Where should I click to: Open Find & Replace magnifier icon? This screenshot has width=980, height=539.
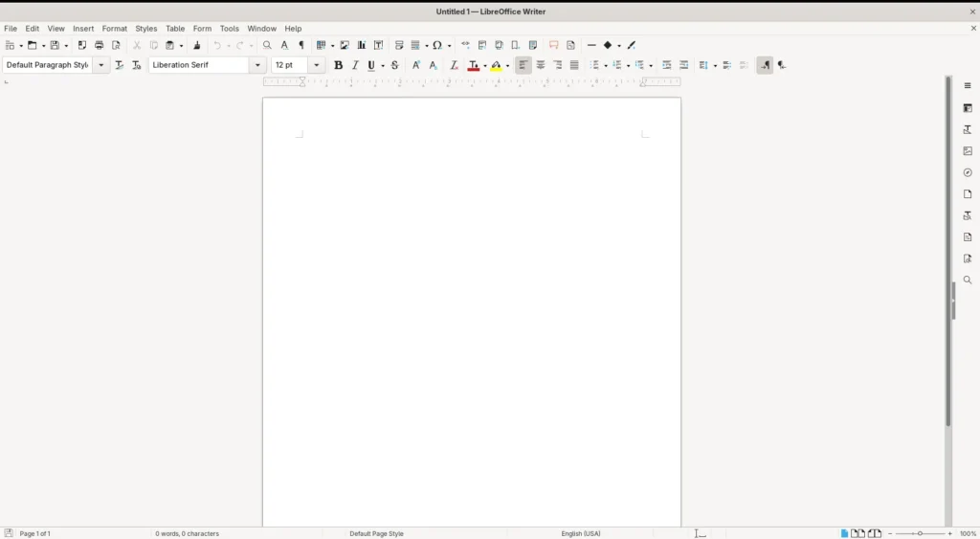coord(267,45)
